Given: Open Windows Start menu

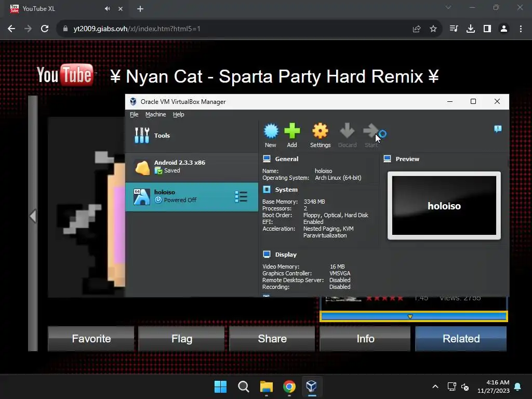Looking at the screenshot, I should point(220,386).
